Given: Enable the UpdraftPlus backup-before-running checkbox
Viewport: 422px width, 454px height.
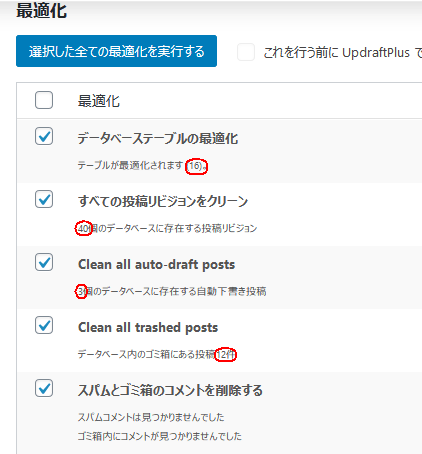Looking at the screenshot, I should [x=246, y=52].
